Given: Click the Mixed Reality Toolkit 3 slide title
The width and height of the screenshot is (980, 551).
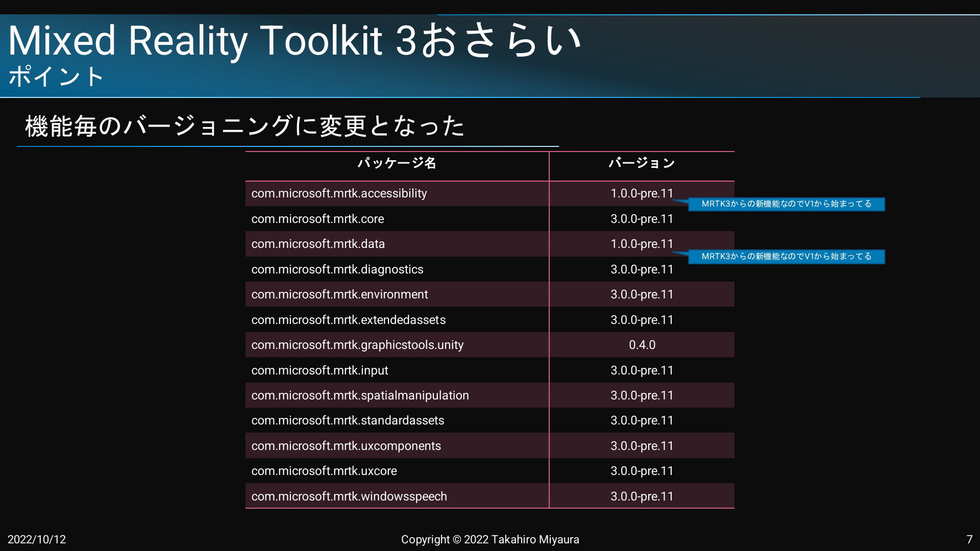Looking at the screenshot, I should pos(294,41).
